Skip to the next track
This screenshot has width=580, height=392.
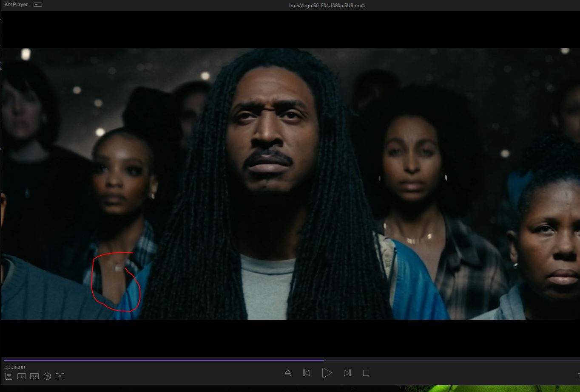(x=347, y=373)
